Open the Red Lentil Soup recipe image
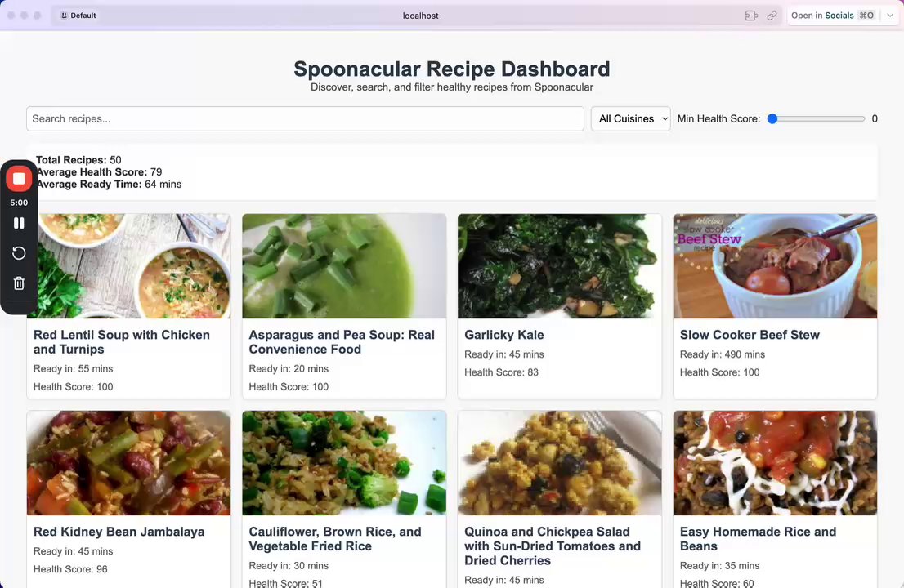904x588 pixels. click(x=128, y=266)
